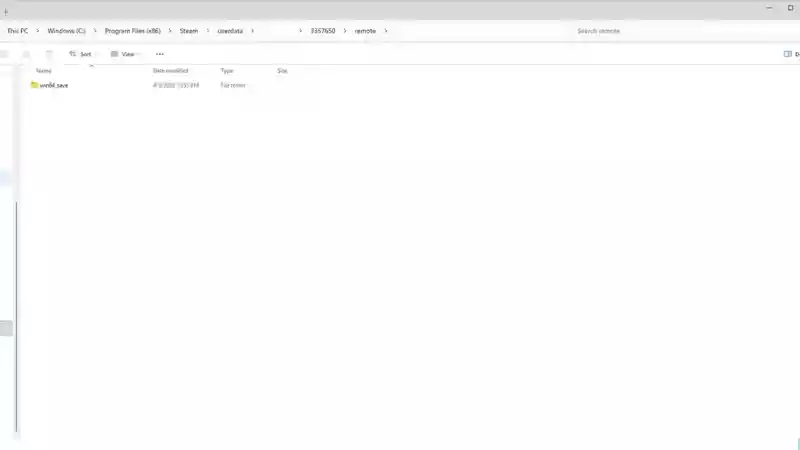Image resolution: width=800 pixels, height=450 pixels.
Task: Go to This PC breadcrumb
Action: pyautogui.click(x=18, y=31)
